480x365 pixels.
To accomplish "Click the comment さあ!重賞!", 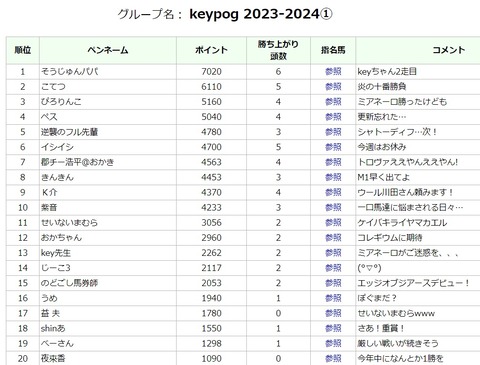I will [381, 328].
